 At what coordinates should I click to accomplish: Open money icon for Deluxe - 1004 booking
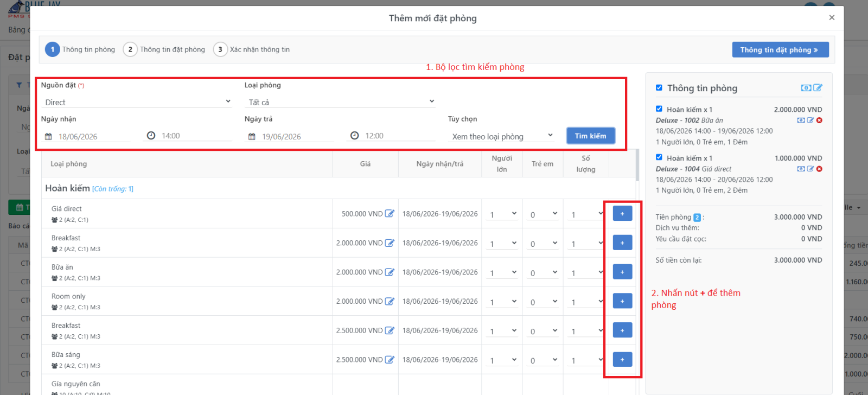point(801,169)
